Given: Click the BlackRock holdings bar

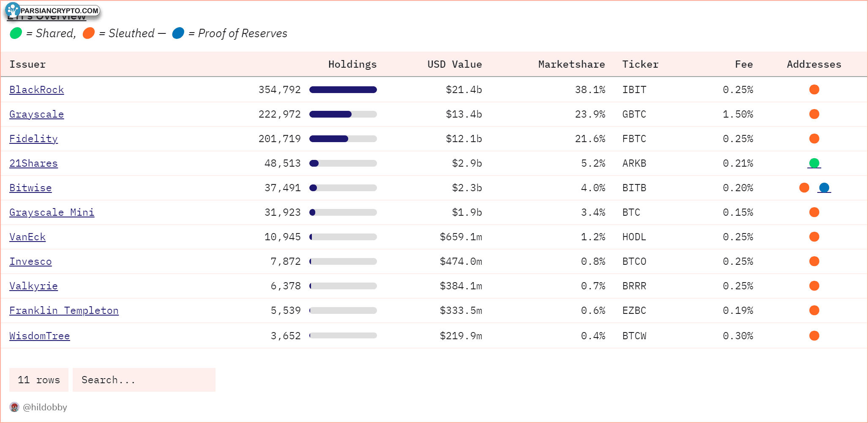Looking at the screenshot, I should [x=343, y=90].
